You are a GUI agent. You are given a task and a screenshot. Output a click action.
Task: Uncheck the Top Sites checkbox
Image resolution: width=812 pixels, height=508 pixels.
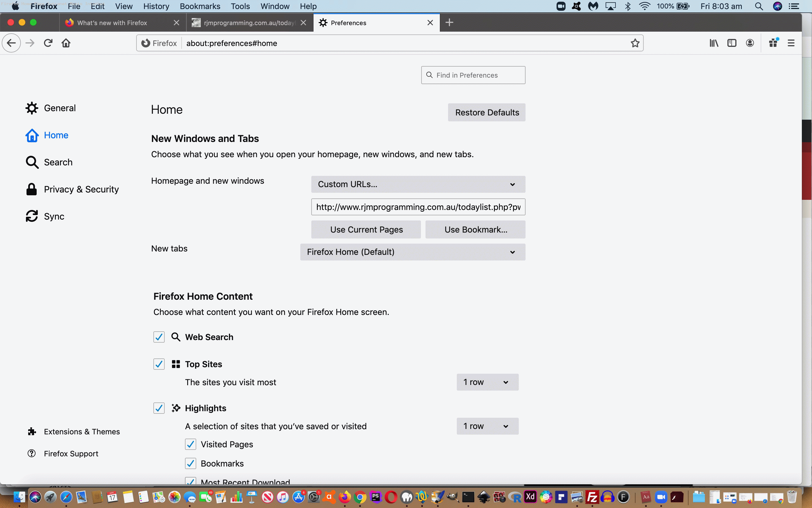[159, 364]
